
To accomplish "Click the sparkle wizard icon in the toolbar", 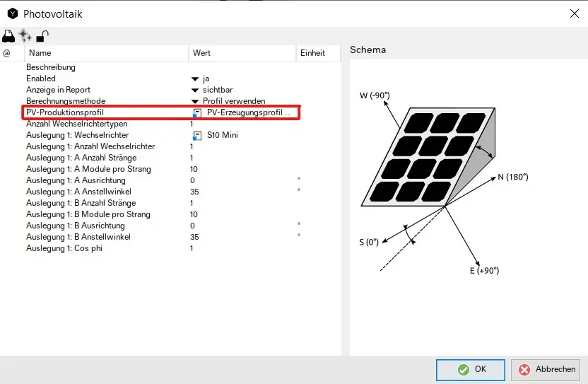I will tap(25, 36).
